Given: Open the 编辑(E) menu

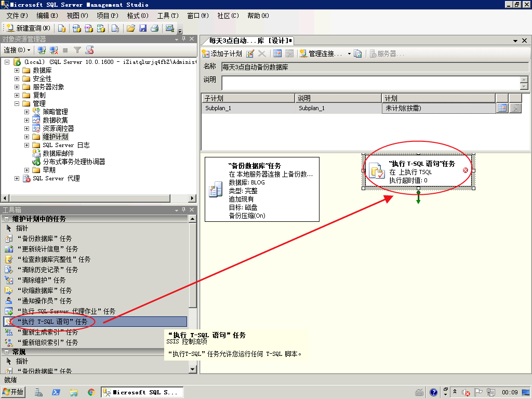Looking at the screenshot, I should pos(47,16).
